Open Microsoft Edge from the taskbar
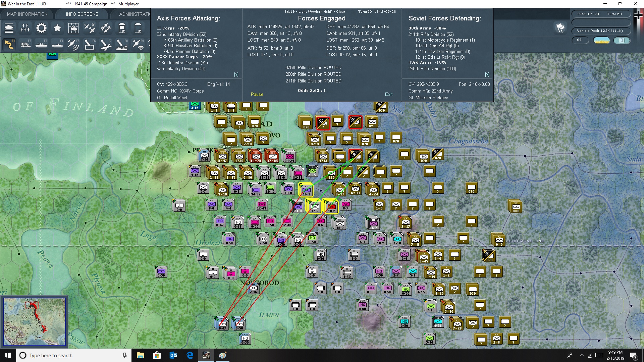644x362 pixels. click(190, 355)
